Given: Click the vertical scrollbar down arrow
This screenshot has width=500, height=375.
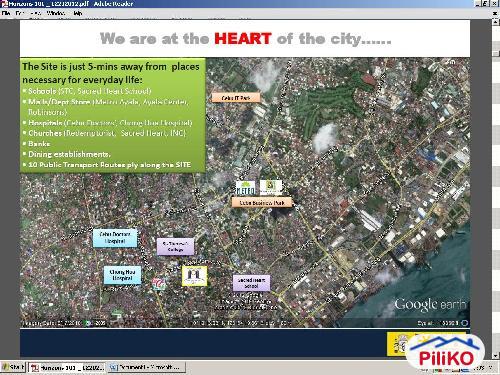Looking at the screenshot, I should (x=496, y=356).
